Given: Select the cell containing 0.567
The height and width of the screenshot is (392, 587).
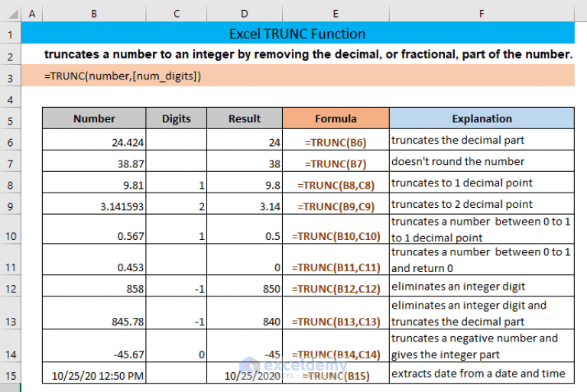Looking at the screenshot, I should coord(94,229).
